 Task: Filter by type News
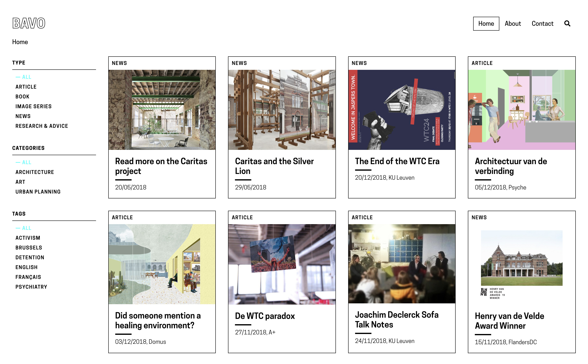23,116
